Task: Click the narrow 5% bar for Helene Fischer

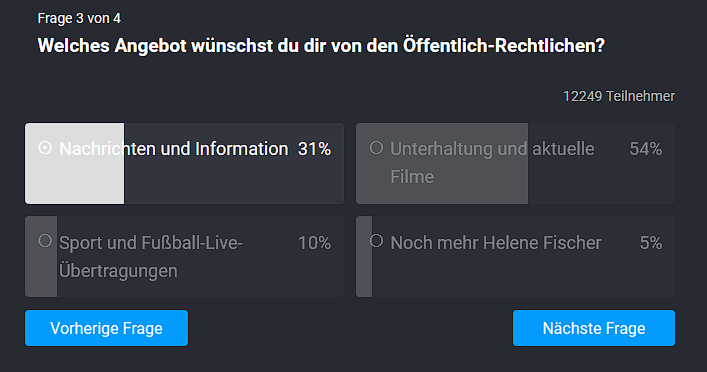Action: click(364, 257)
